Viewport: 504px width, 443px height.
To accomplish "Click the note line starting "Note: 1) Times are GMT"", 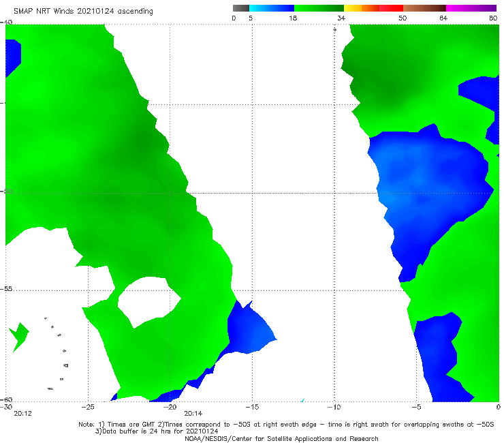I will coord(286,425).
